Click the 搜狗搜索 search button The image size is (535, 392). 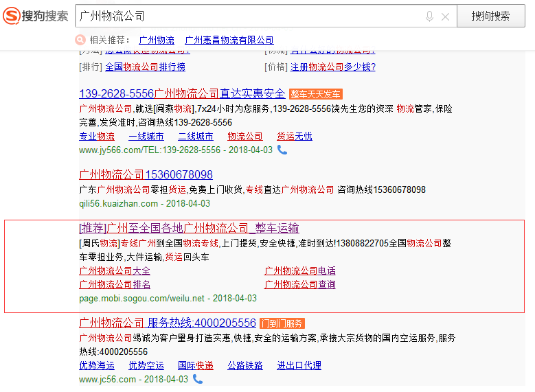tap(490, 16)
